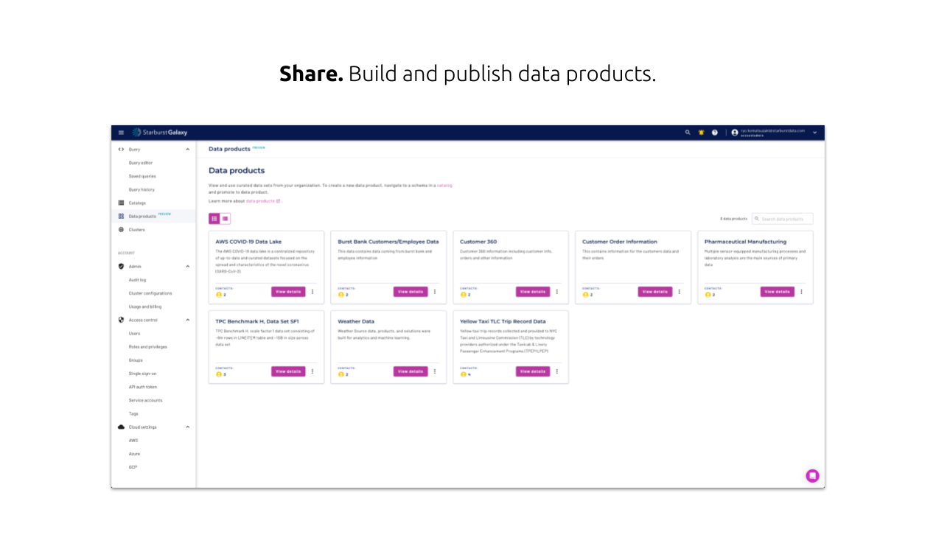Open more options for Customer Order Information

(x=680, y=292)
